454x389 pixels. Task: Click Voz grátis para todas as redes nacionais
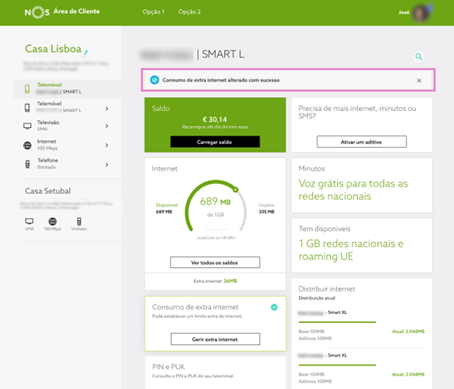point(353,190)
